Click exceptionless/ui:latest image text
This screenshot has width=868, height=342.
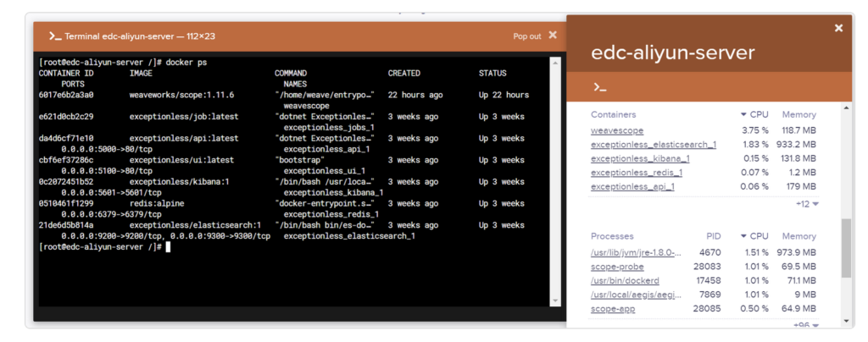coord(181,160)
